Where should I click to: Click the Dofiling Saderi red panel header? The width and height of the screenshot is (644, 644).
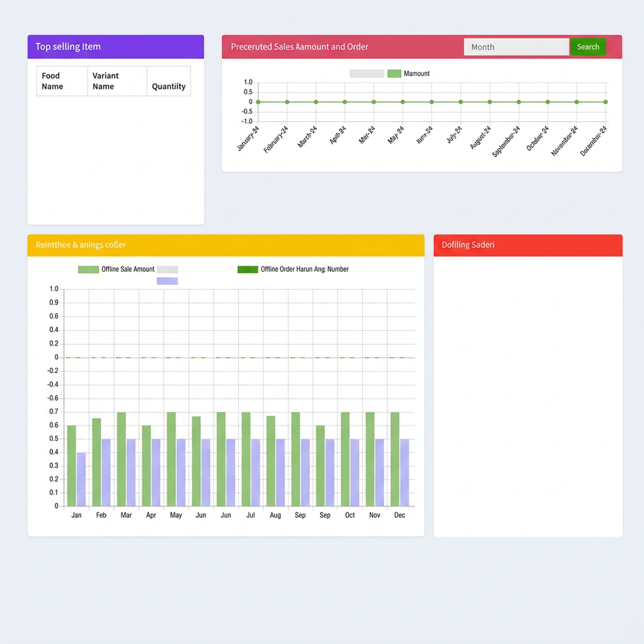(528, 246)
